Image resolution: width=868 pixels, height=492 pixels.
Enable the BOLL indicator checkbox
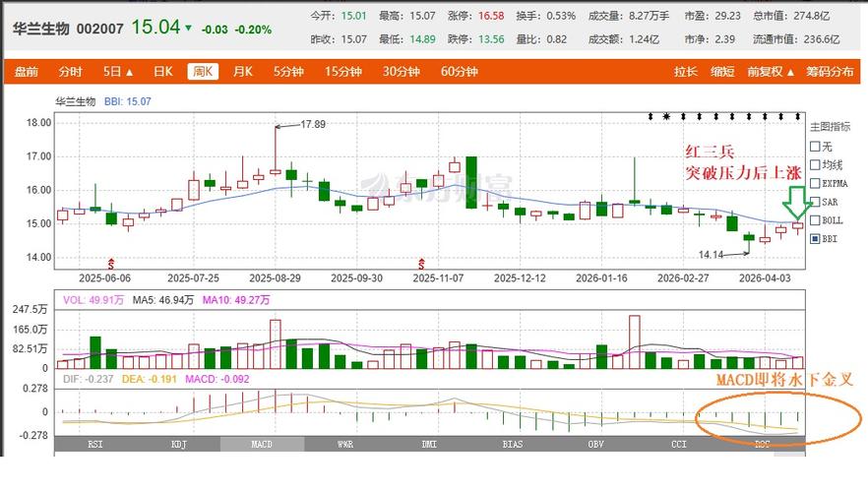click(x=815, y=220)
